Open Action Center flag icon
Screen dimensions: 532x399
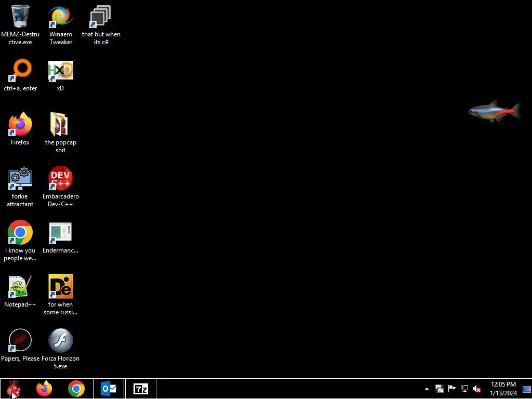pos(451,389)
